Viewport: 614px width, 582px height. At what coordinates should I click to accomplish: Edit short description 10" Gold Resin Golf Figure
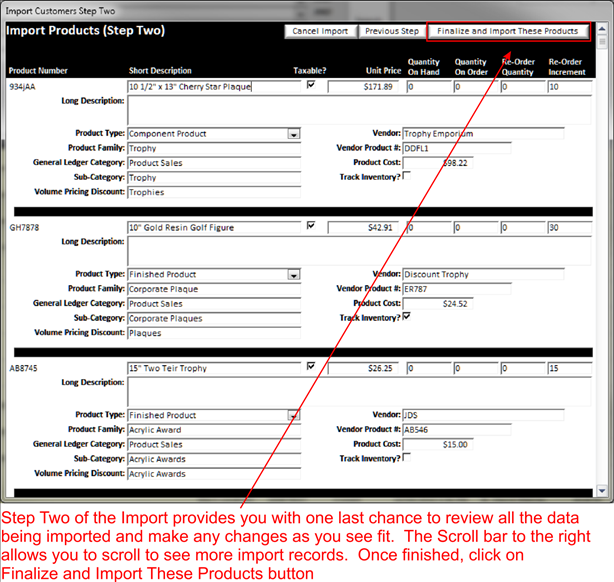coord(214,228)
